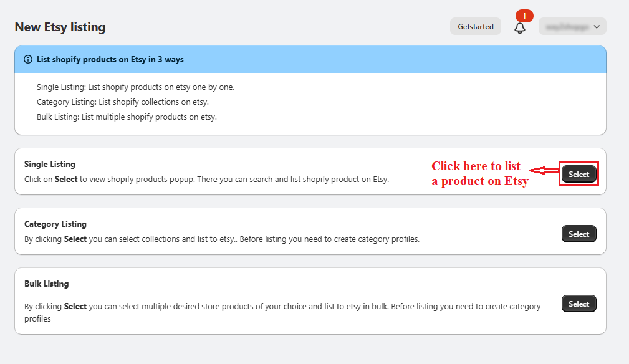The width and height of the screenshot is (629, 364).
Task: Click the description about listing to etsy in bulk
Action: tap(282, 312)
